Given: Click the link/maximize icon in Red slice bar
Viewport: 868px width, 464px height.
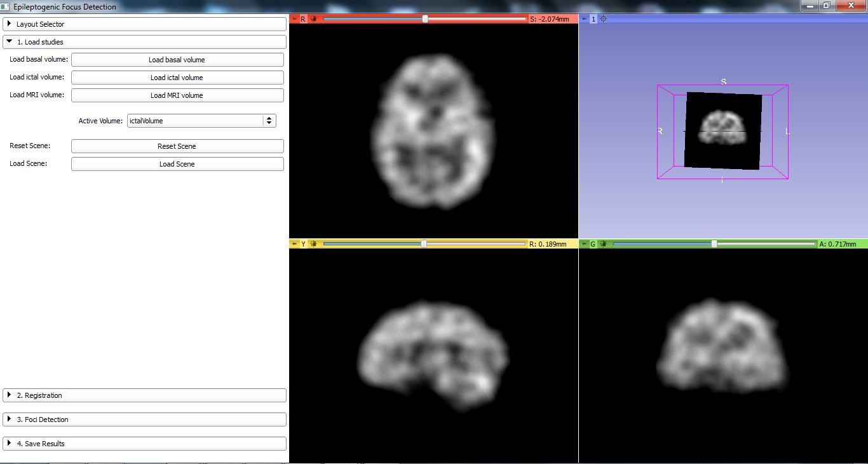Looking at the screenshot, I should click(x=313, y=19).
